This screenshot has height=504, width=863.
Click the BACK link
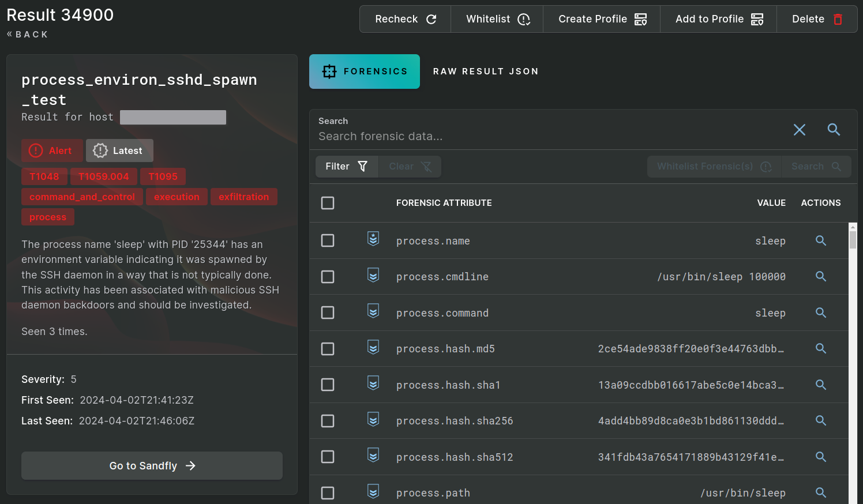click(x=27, y=34)
